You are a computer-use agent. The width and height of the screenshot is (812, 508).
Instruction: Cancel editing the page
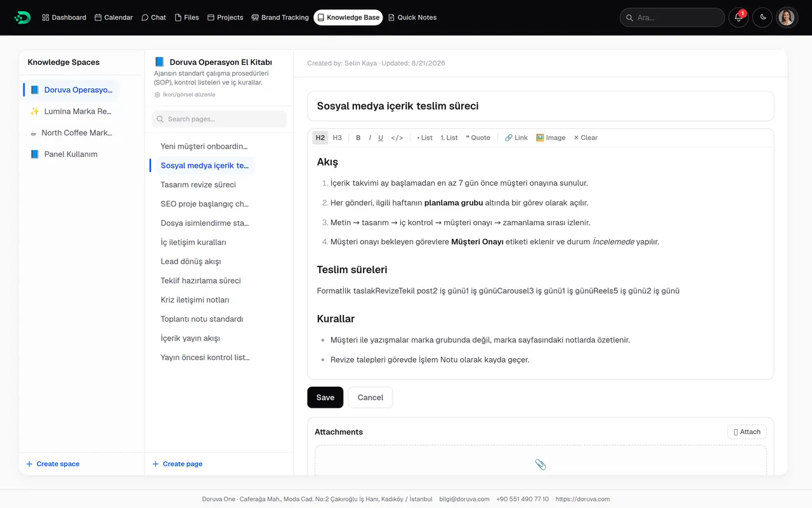(370, 398)
